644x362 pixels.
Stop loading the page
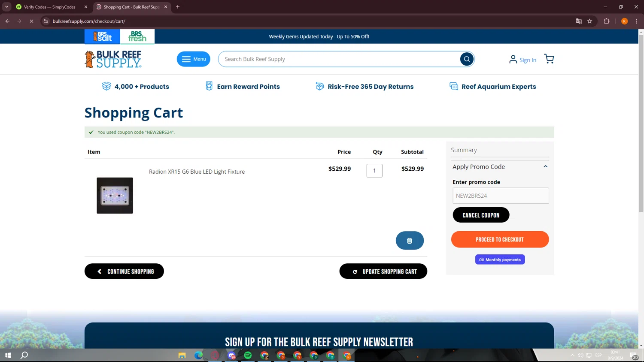click(31, 21)
